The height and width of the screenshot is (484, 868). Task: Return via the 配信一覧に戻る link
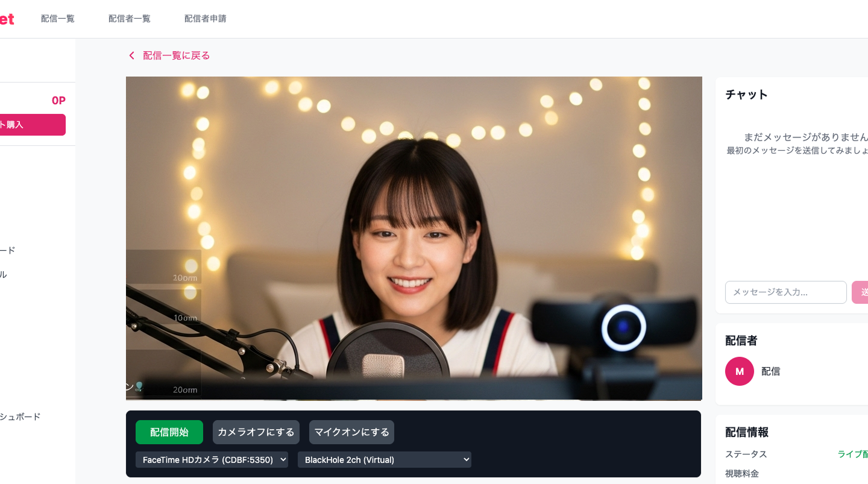point(175,55)
